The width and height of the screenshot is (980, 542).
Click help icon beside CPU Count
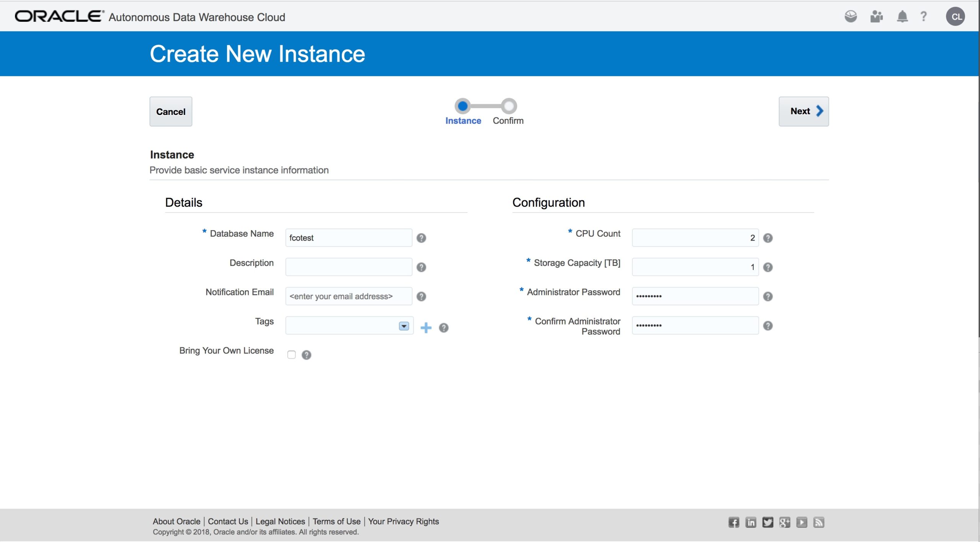[x=768, y=238]
